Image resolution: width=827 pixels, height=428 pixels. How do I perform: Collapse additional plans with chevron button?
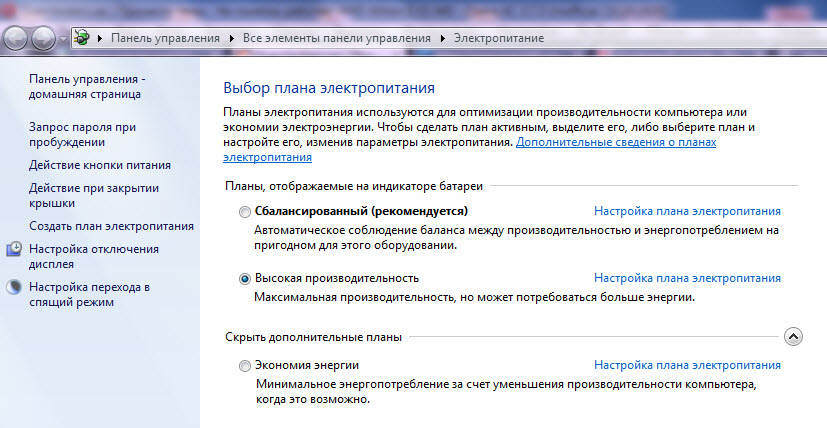[x=793, y=337]
